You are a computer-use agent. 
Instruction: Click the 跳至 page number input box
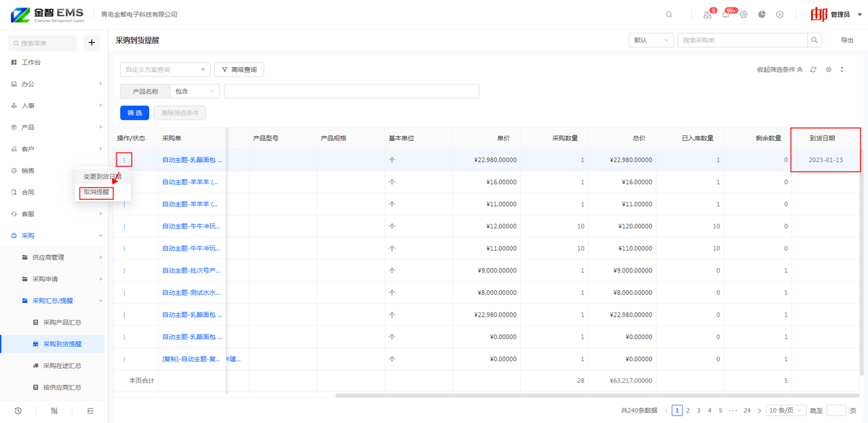coord(836,410)
